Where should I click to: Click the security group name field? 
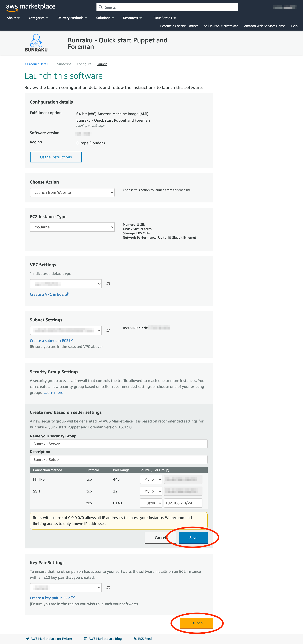point(119,444)
